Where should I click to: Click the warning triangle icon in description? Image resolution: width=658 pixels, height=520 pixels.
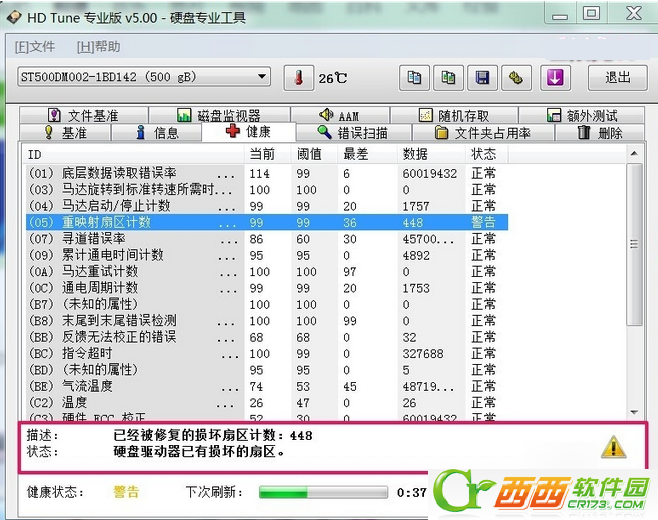click(x=614, y=447)
